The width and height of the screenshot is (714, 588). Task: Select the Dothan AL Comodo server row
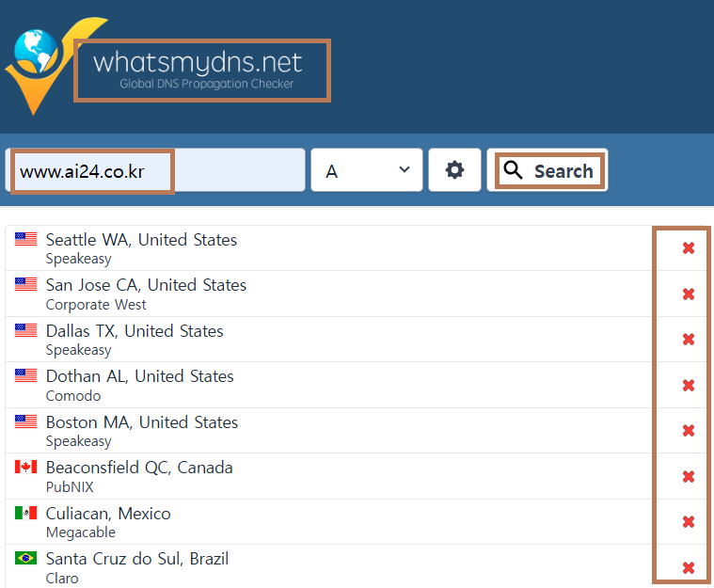pos(328,385)
